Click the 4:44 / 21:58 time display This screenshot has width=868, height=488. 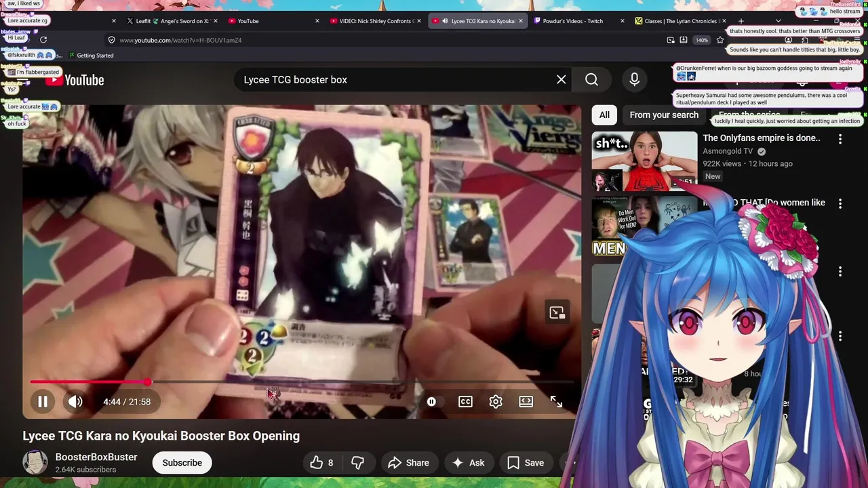tap(127, 402)
